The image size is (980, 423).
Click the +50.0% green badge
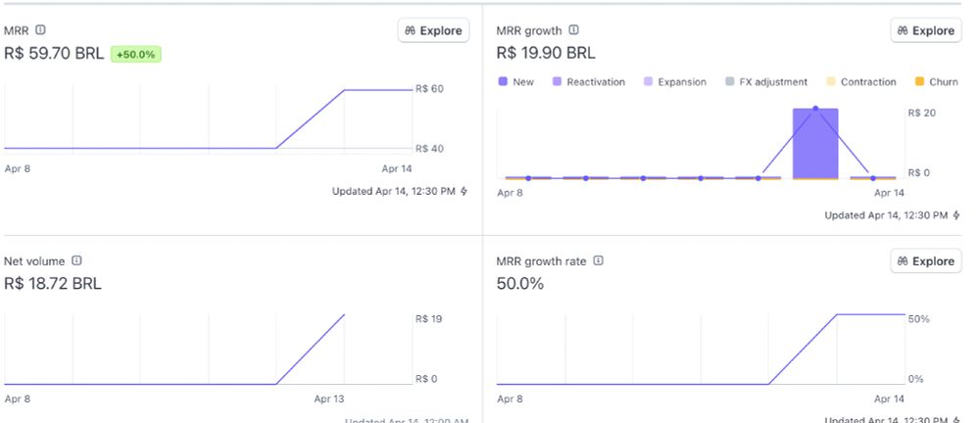[135, 55]
